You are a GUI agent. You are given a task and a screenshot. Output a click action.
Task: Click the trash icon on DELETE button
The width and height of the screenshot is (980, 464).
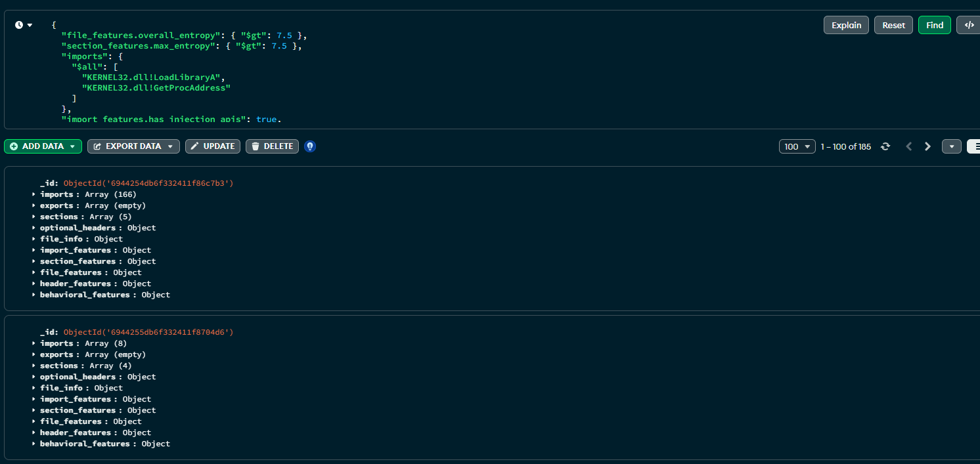[x=255, y=146]
